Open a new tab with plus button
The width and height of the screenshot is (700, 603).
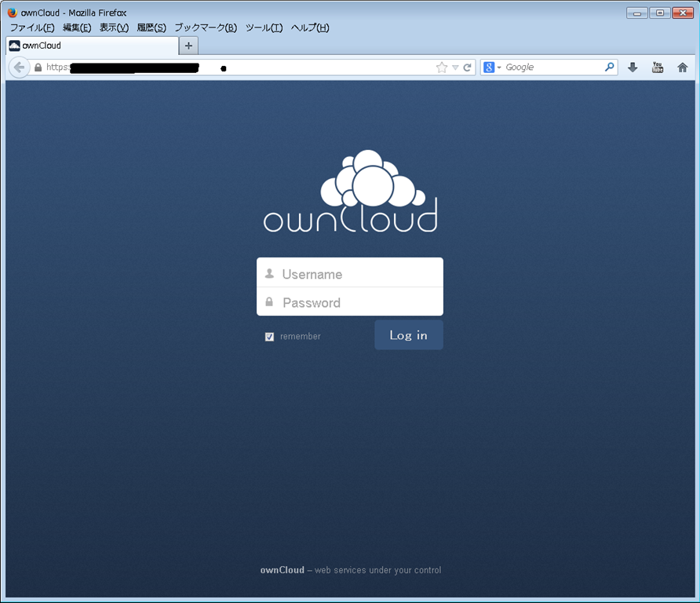click(x=188, y=46)
